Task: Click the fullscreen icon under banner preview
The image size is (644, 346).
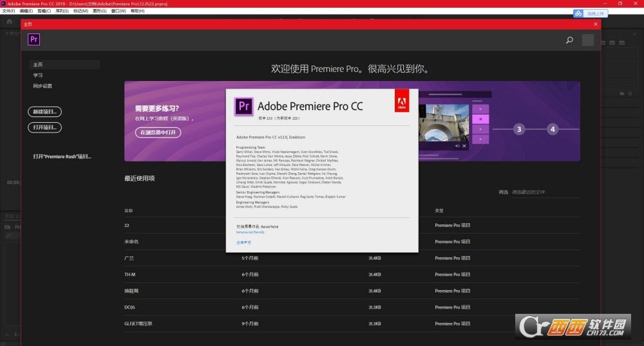Action: [x=464, y=146]
